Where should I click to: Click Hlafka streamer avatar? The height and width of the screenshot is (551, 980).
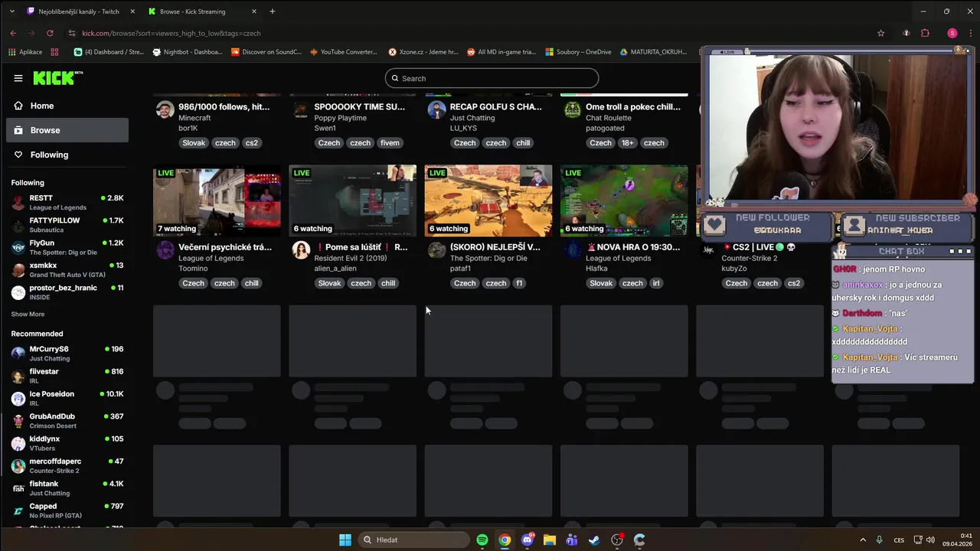pos(573,250)
